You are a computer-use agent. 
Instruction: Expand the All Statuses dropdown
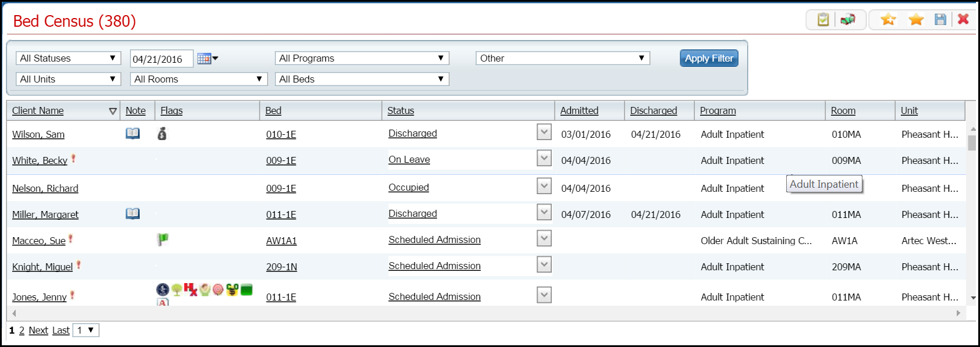click(x=68, y=58)
